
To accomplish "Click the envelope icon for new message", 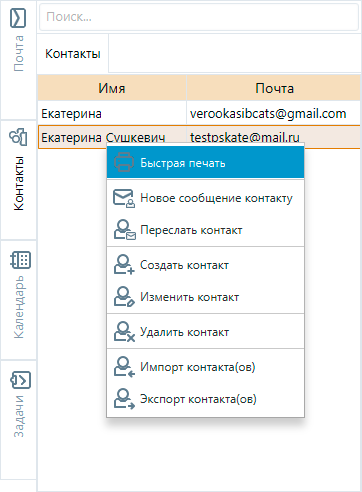I will point(124,198).
